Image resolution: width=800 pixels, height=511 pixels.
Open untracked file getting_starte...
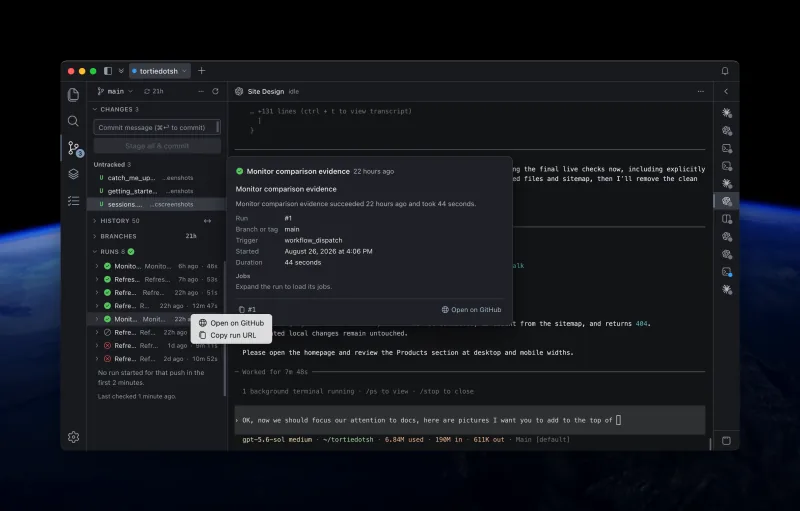point(157,191)
